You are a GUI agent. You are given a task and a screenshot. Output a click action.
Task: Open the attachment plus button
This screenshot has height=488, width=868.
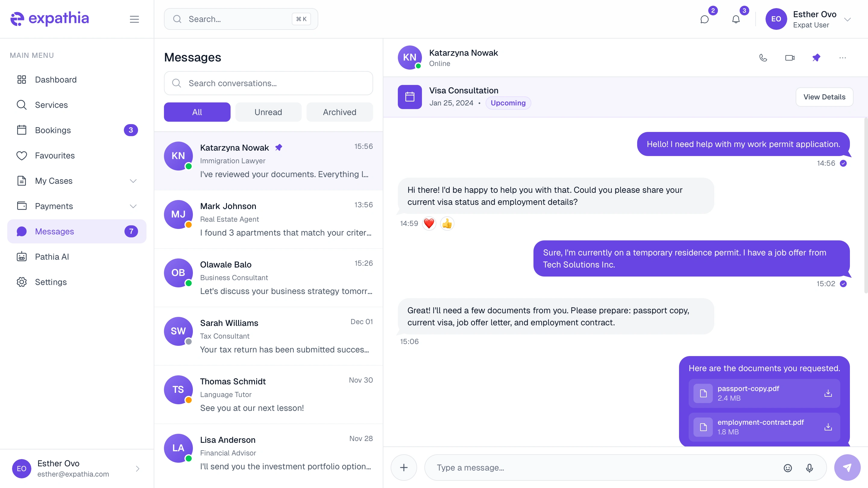[x=404, y=468]
